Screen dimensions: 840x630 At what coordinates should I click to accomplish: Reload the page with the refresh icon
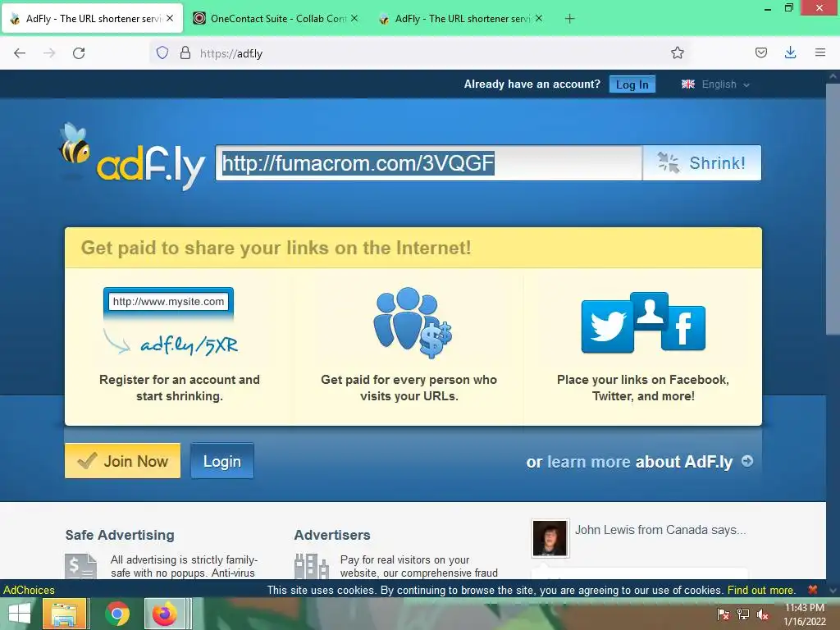pos(79,53)
